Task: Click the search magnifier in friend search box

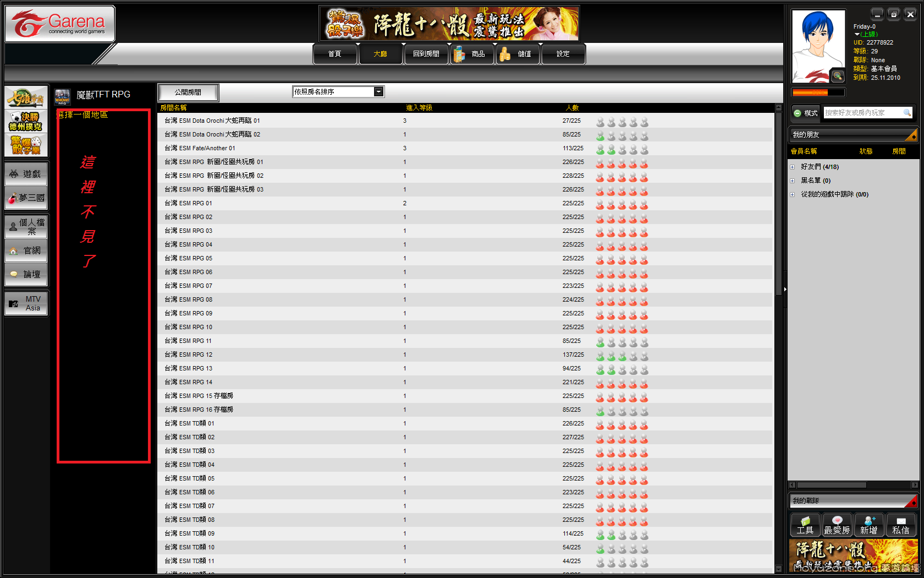Action: click(x=907, y=113)
